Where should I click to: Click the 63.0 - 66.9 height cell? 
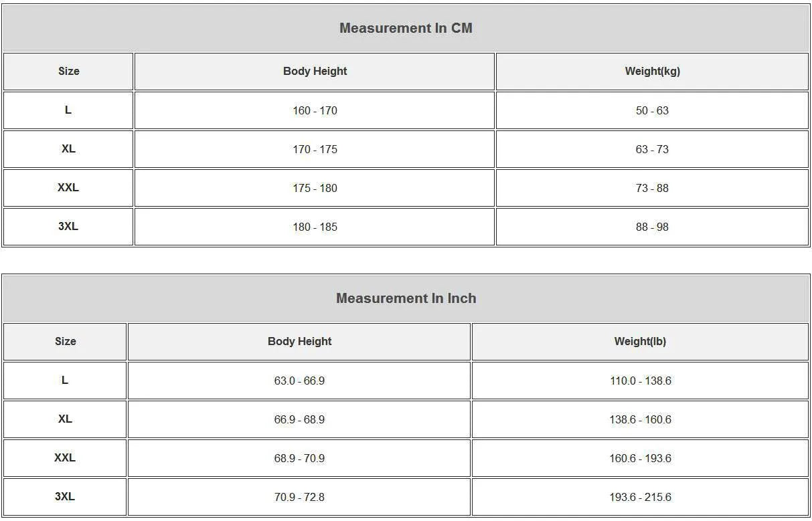pyautogui.click(x=299, y=381)
